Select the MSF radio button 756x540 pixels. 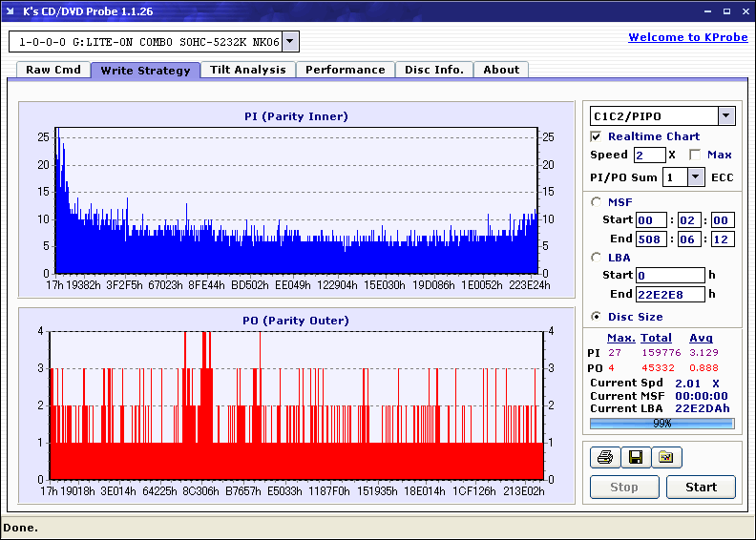(597, 202)
